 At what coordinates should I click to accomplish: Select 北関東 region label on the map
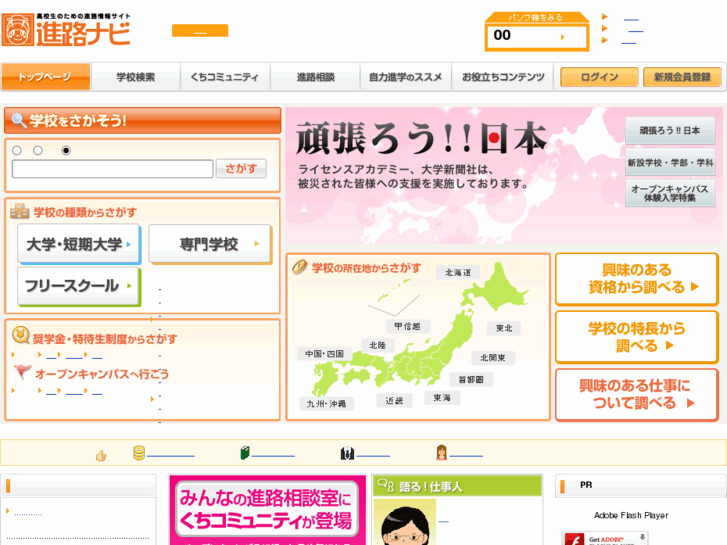point(493,358)
